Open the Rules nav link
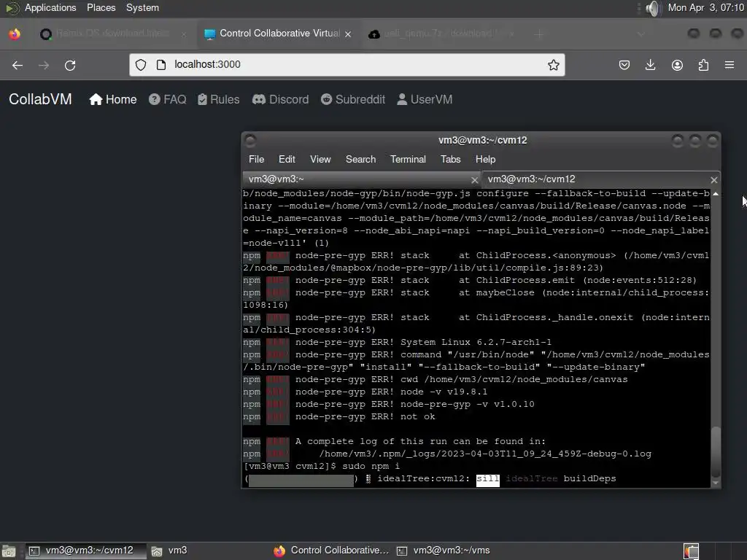This screenshot has width=747, height=560. pos(218,99)
